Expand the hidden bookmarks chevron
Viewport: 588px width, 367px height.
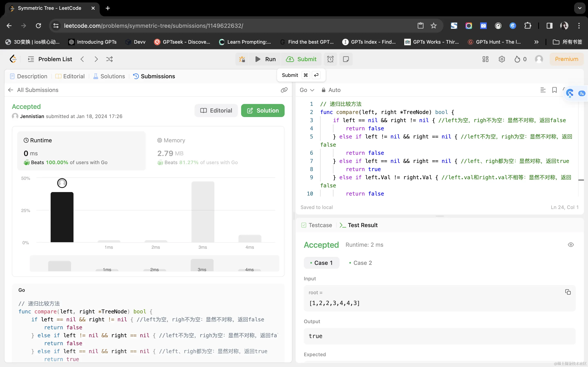pyautogui.click(x=536, y=42)
